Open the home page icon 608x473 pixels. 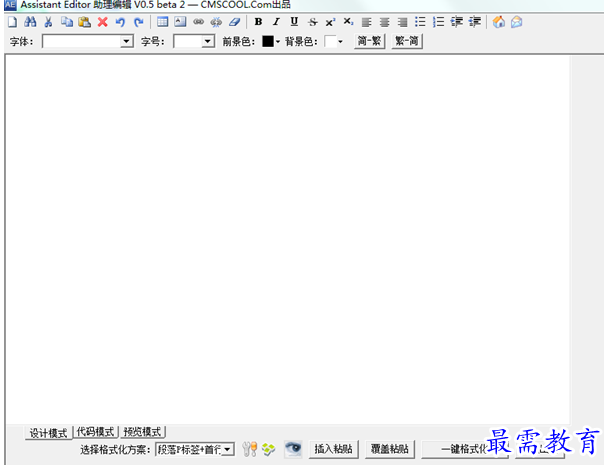pyautogui.click(x=499, y=22)
